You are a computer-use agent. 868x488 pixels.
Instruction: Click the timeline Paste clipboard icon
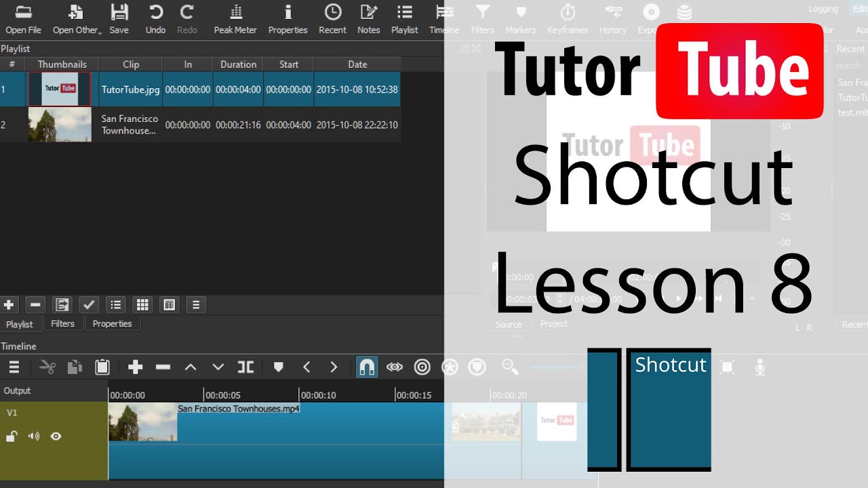pos(102,367)
